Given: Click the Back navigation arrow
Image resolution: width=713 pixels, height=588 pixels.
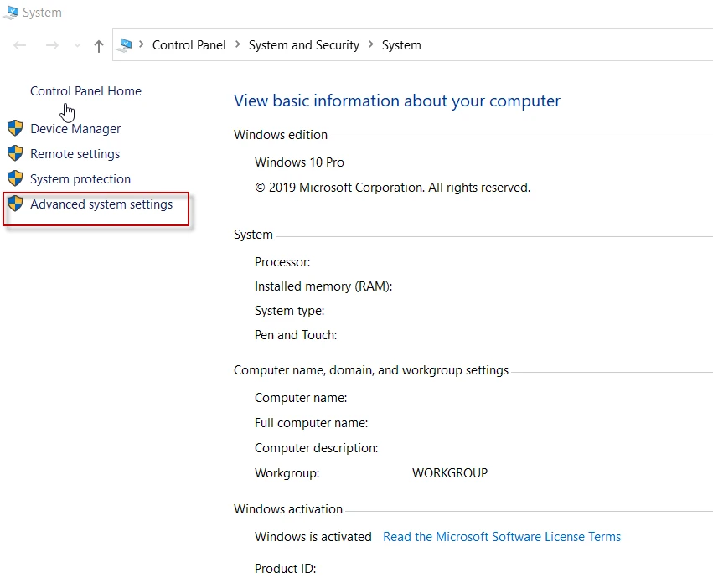Looking at the screenshot, I should [x=20, y=45].
